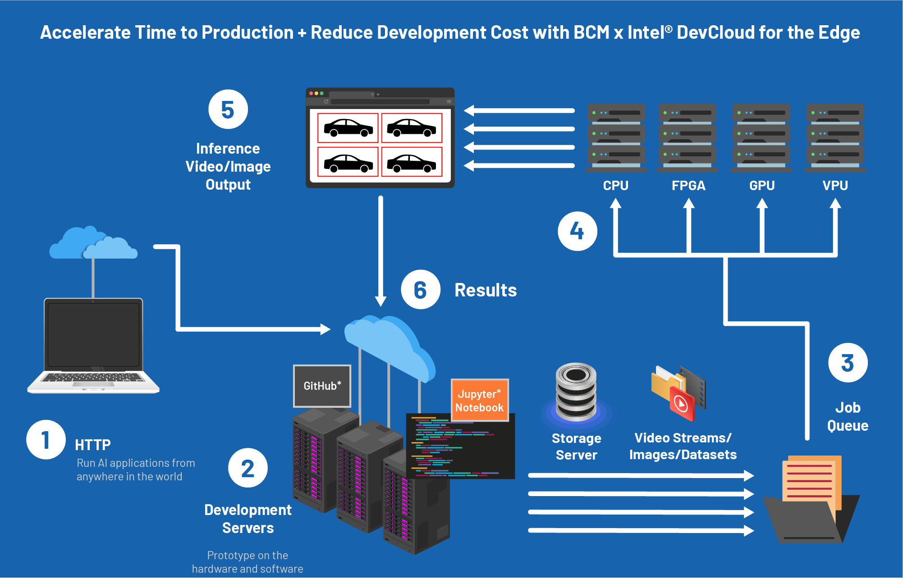Screen dimensions: 903x588
Task: Select the Jupyter* Notebook orange box
Action: click(480, 400)
